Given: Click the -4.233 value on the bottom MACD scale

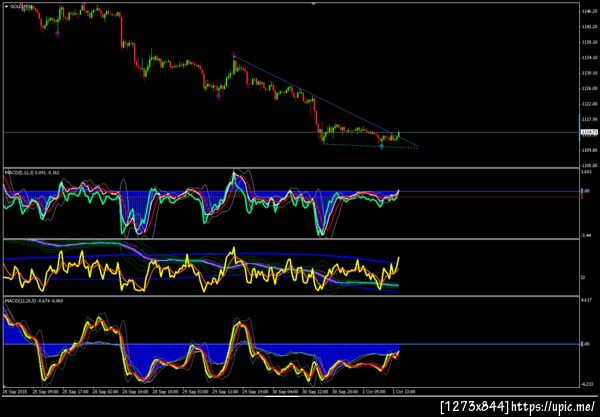Looking at the screenshot, I should (587, 384).
